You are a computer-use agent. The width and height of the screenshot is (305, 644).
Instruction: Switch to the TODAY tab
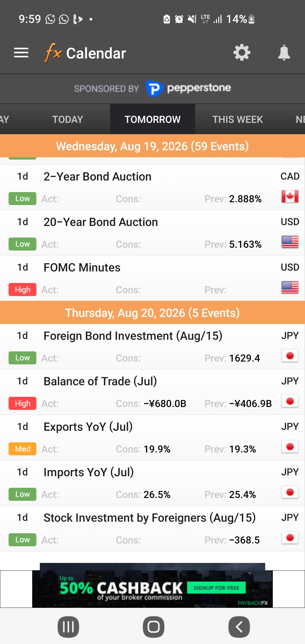pos(68,119)
